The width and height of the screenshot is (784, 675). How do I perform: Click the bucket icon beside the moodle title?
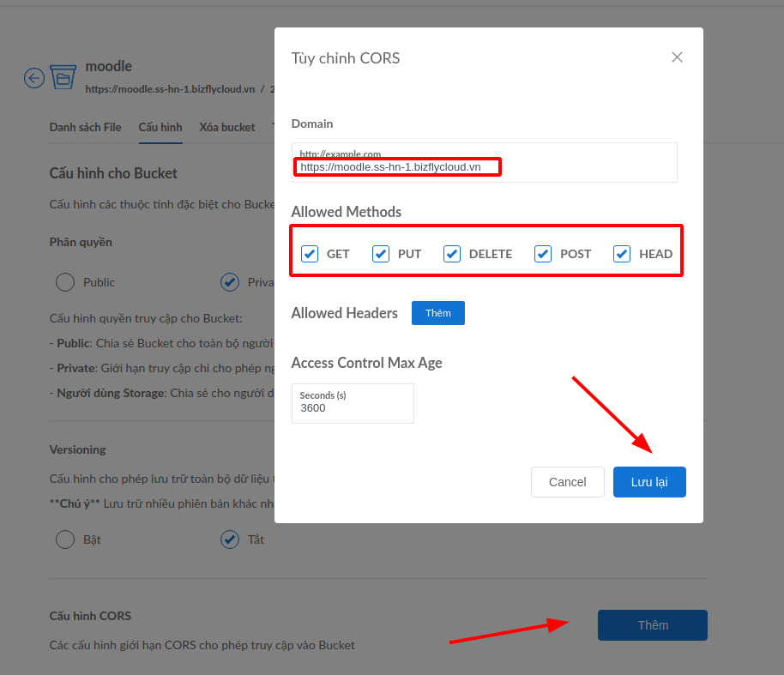point(63,77)
